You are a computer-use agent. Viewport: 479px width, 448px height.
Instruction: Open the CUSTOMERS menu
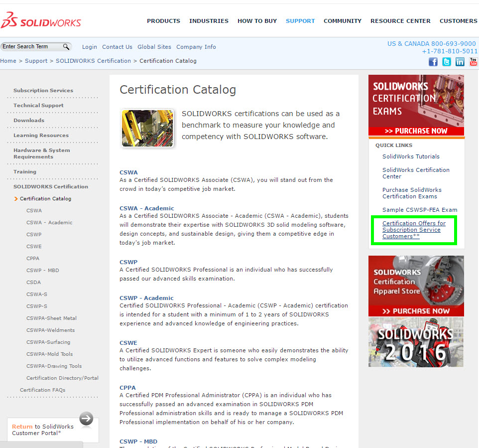[458, 21]
